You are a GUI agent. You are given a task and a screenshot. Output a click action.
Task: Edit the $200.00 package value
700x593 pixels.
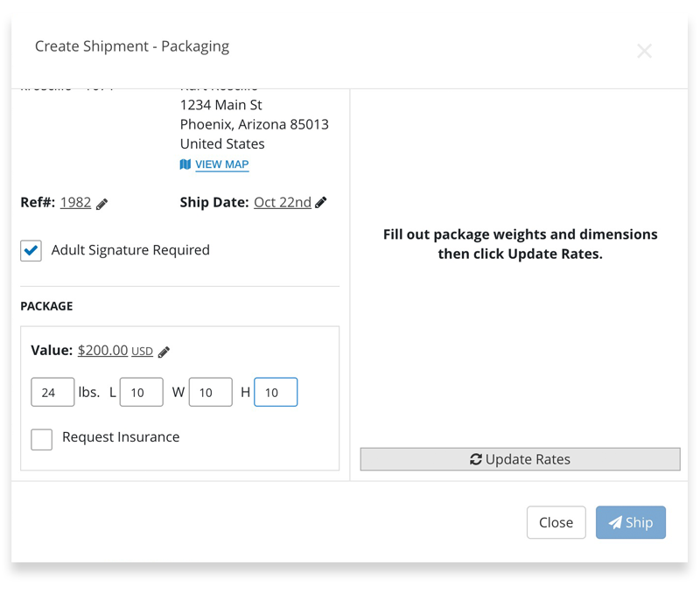pyautogui.click(x=102, y=350)
